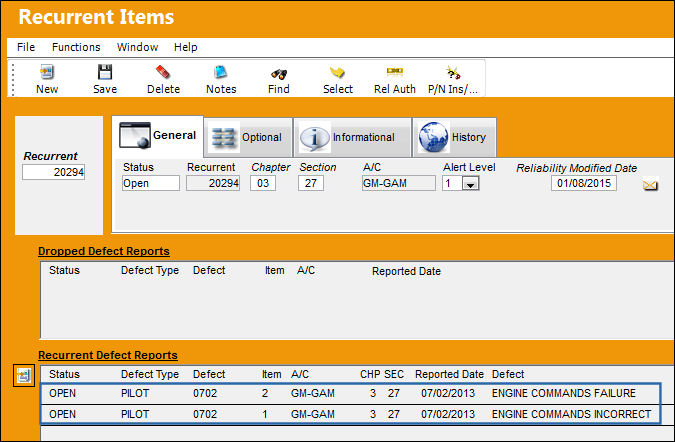Click the Chapter field showing 03
Screen dimensions: 675x442
click(263, 183)
